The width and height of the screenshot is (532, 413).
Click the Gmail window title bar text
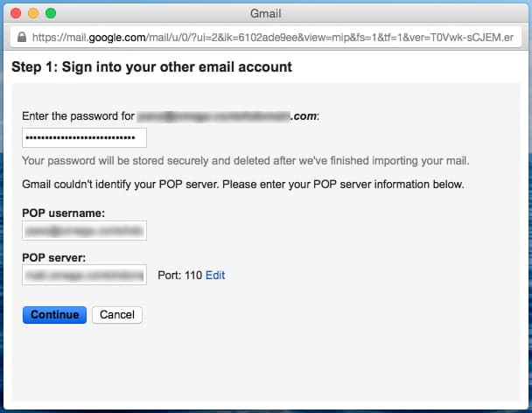pyautogui.click(x=267, y=14)
